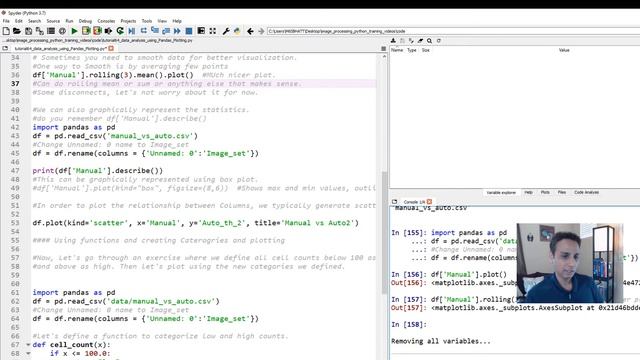Open the Tools menu
The height and width of the screenshot is (360, 640).
pos(147,21)
